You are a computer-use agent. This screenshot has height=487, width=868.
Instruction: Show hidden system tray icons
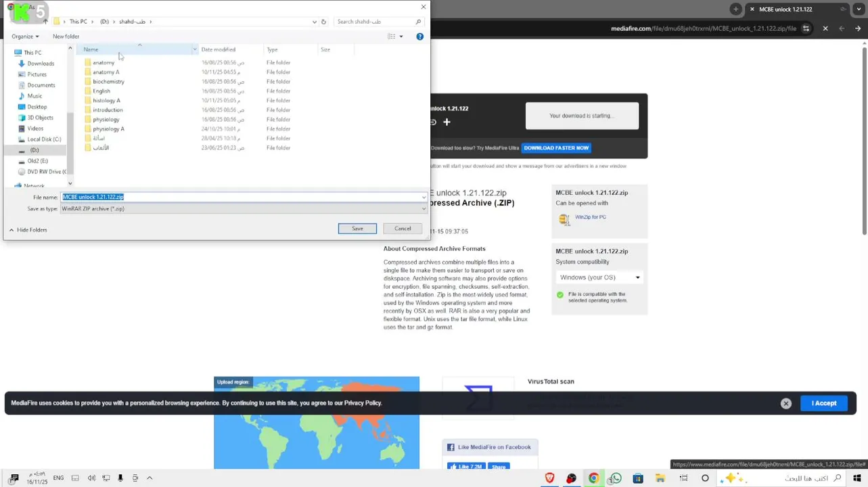[150, 478]
